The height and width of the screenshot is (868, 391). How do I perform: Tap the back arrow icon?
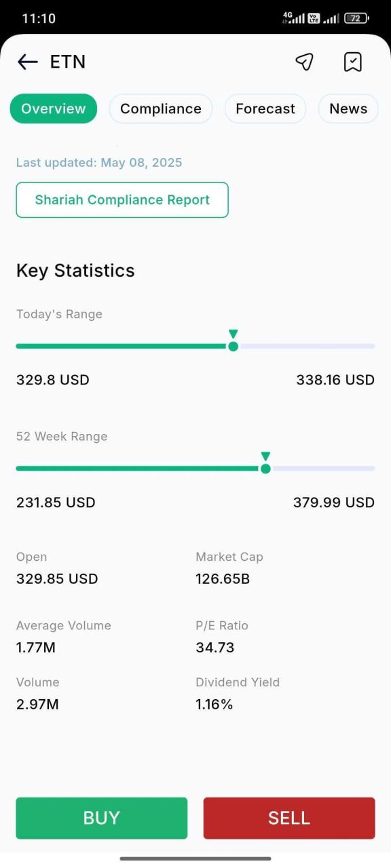28,62
